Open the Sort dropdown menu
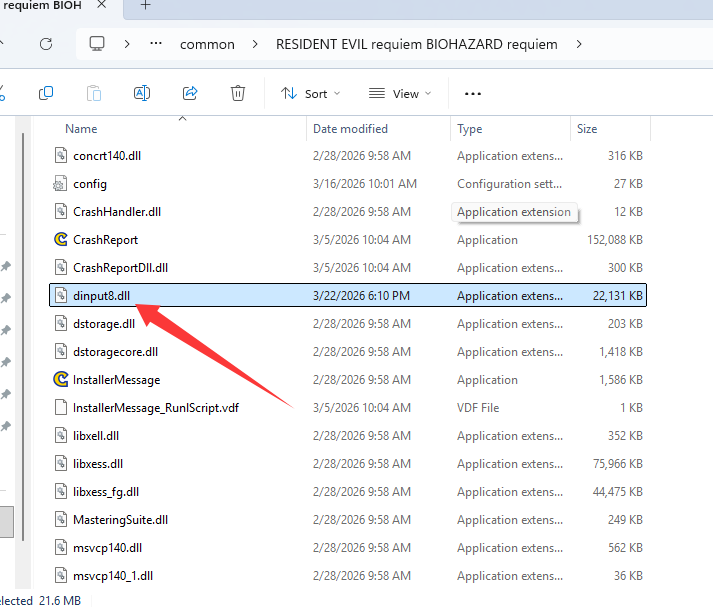Viewport: 713px width, 607px height. [311, 93]
